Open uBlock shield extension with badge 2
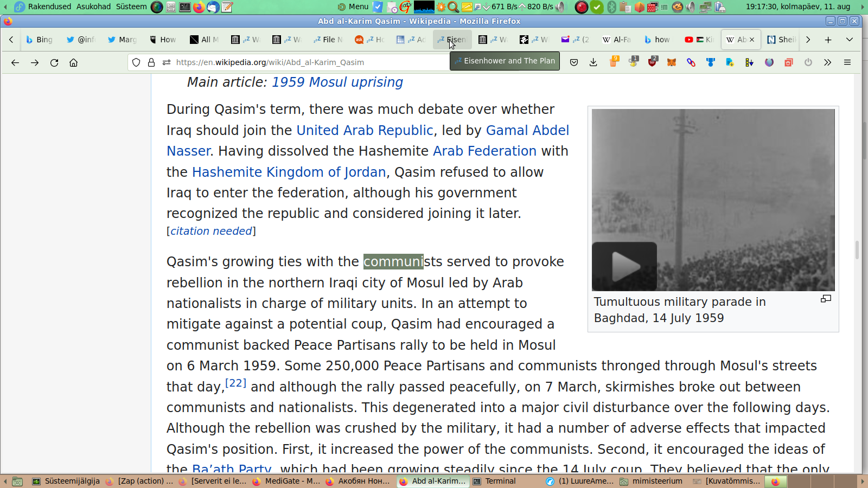This screenshot has height=488, width=868. click(x=652, y=61)
